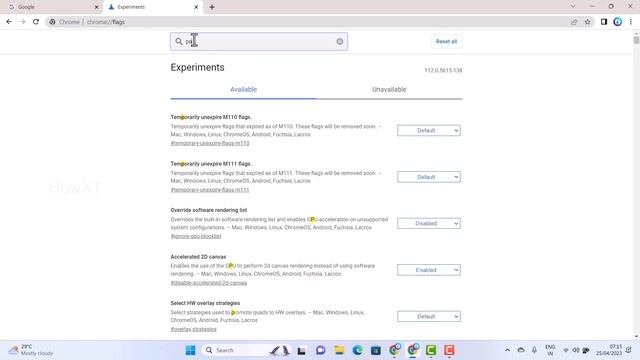The width and height of the screenshot is (640, 360).
Task: Reload the chrome://flags page
Action: coord(36,22)
